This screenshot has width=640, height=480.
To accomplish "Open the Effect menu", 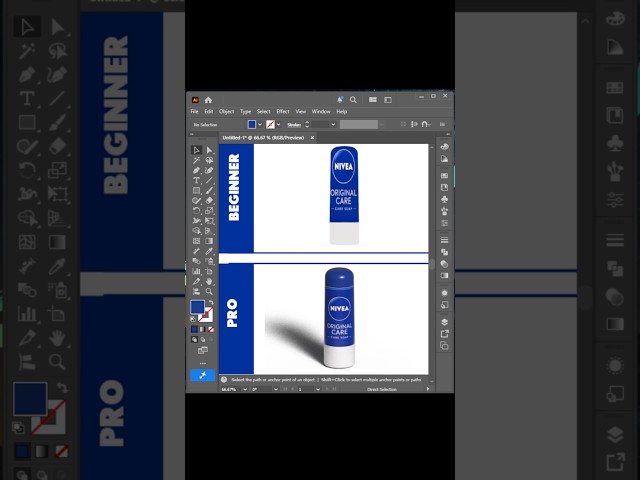I will (x=283, y=111).
